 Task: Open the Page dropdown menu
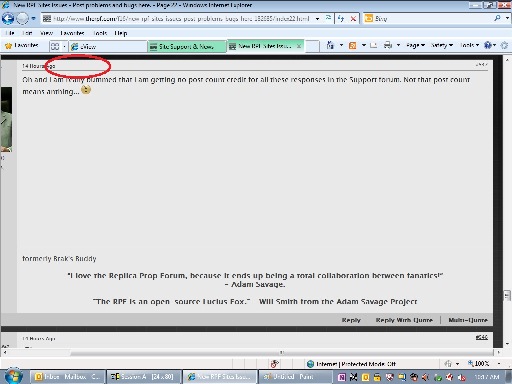415,45
